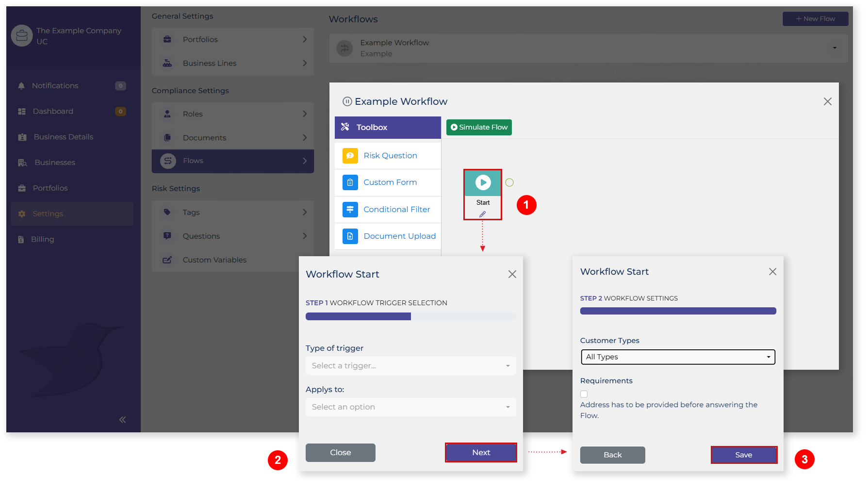Screen dimensions: 868x493
Task: Select the Risk Question toolbox item
Action: click(390, 155)
